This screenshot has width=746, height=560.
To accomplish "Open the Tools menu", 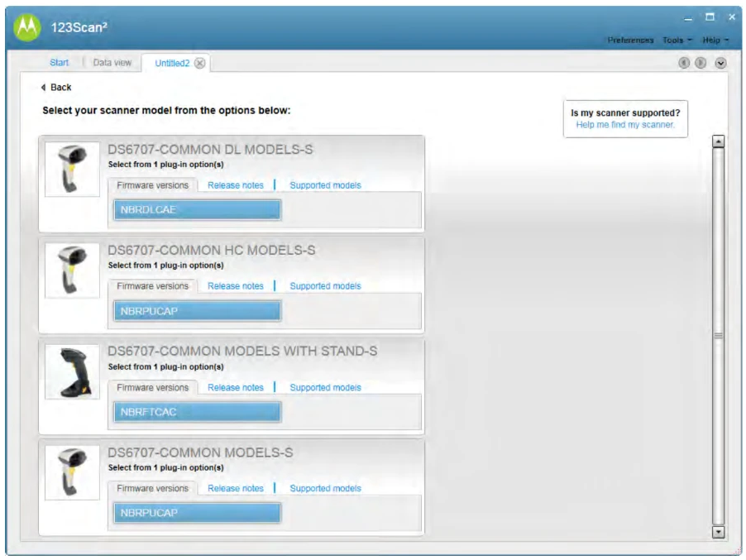I will coord(677,40).
